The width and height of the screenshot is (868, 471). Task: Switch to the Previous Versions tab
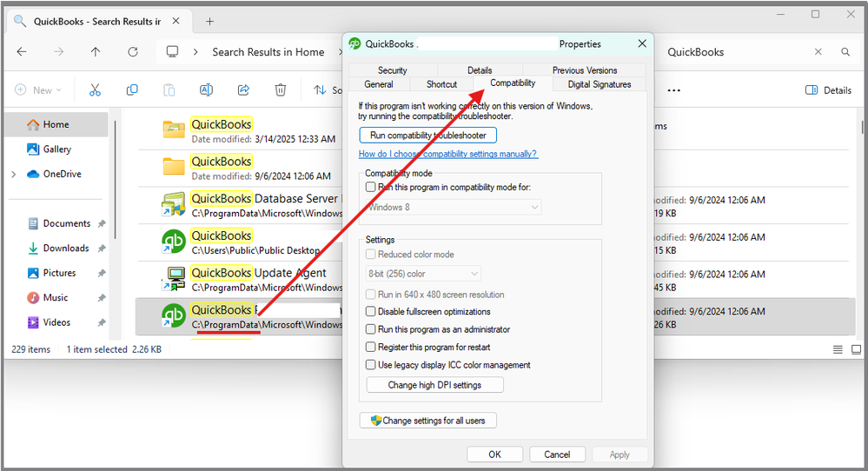[585, 70]
